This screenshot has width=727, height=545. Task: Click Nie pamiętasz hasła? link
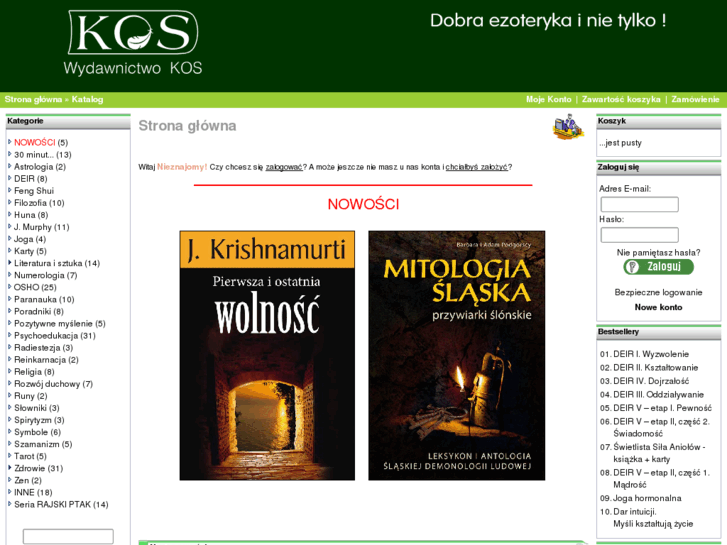point(658,252)
